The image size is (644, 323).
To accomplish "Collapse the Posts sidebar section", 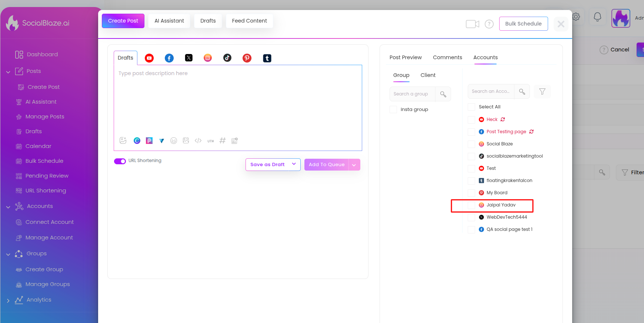I will pos(8,72).
